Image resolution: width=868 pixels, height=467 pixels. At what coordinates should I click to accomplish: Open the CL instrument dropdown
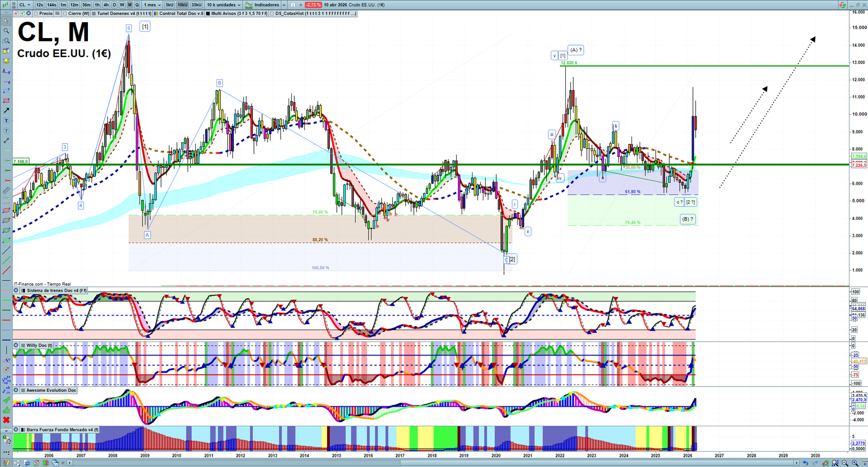tap(25, 5)
